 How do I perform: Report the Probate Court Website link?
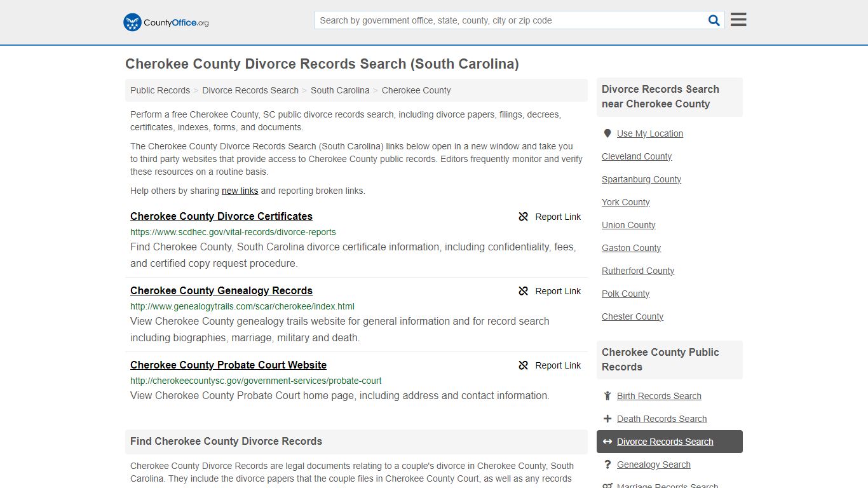click(x=550, y=365)
